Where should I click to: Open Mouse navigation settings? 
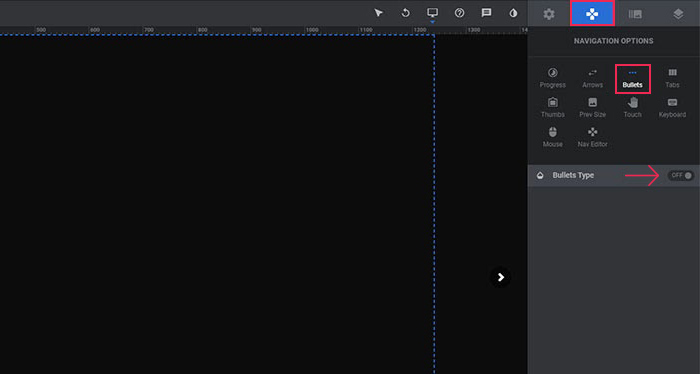coord(552,137)
